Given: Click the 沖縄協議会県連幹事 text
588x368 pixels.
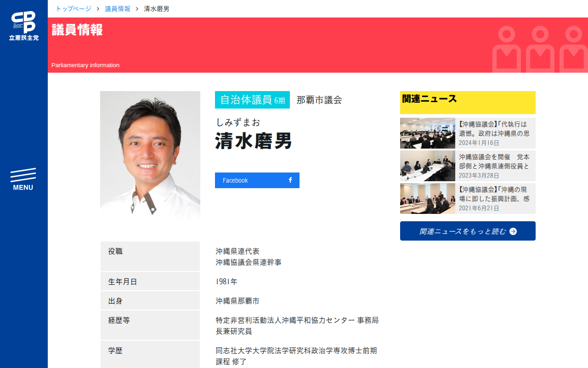Looking at the screenshot, I should 249,262.
